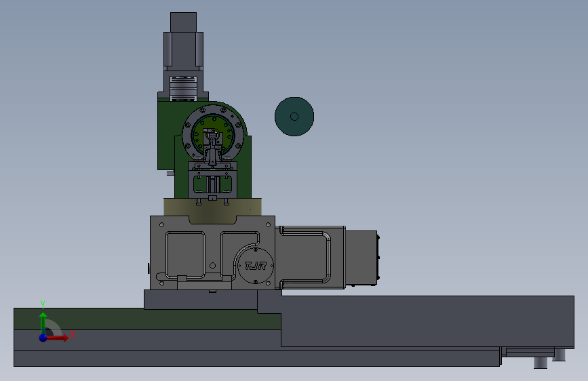Image resolution: width=588 pixels, height=381 pixels.
Task: Select the silver shaft coupling below top motor
Action: pos(183,89)
